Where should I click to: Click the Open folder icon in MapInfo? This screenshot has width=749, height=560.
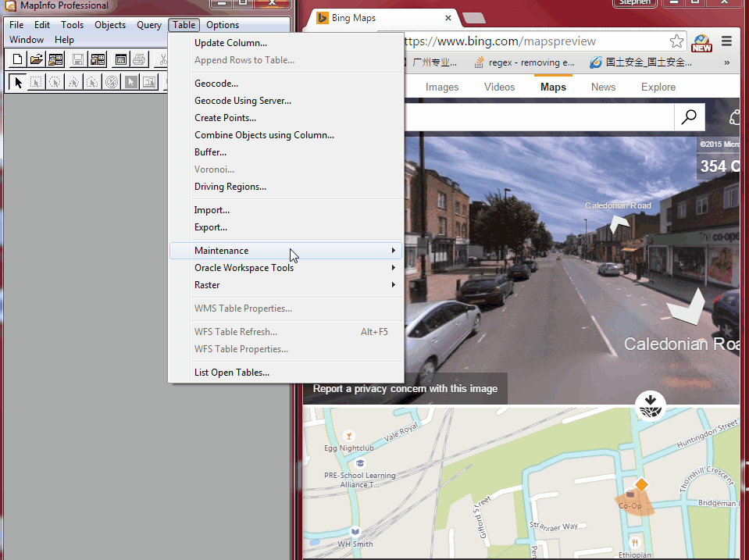tap(36, 59)
